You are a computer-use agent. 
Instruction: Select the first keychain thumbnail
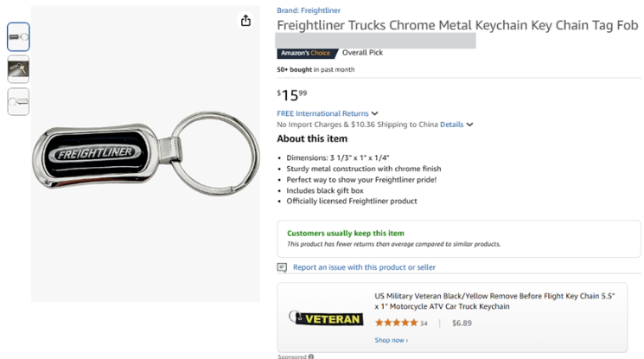[x=18, y=37]
